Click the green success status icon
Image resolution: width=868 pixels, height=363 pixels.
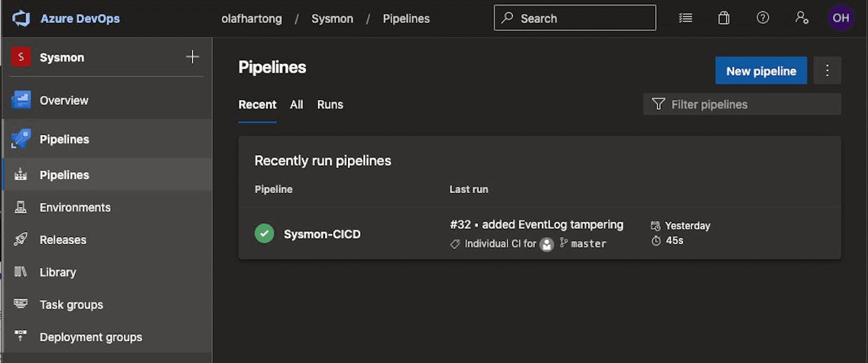265,234
